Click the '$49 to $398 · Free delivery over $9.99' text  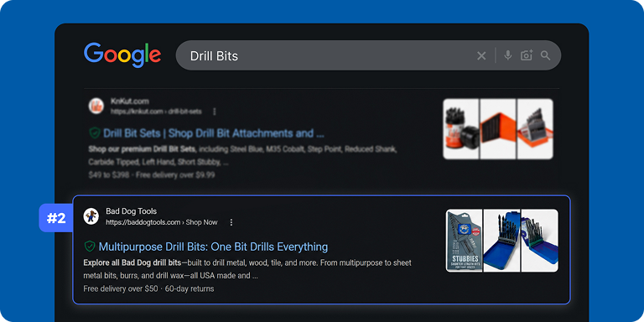[x=152, y=175]
